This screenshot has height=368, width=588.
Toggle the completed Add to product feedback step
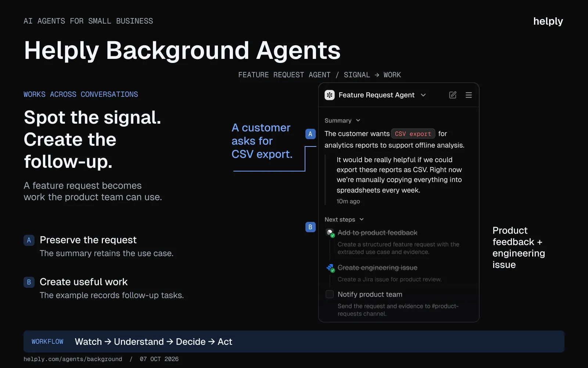330,233
